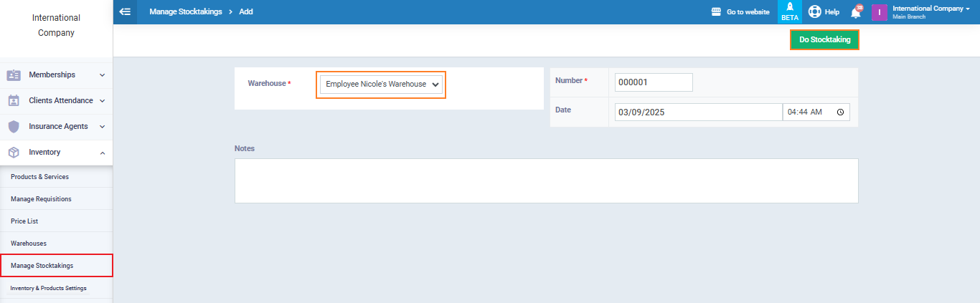Screen dimensions: 980x303
Task: Click the purple user avatar icon
Action: click(x=880, y=12)
